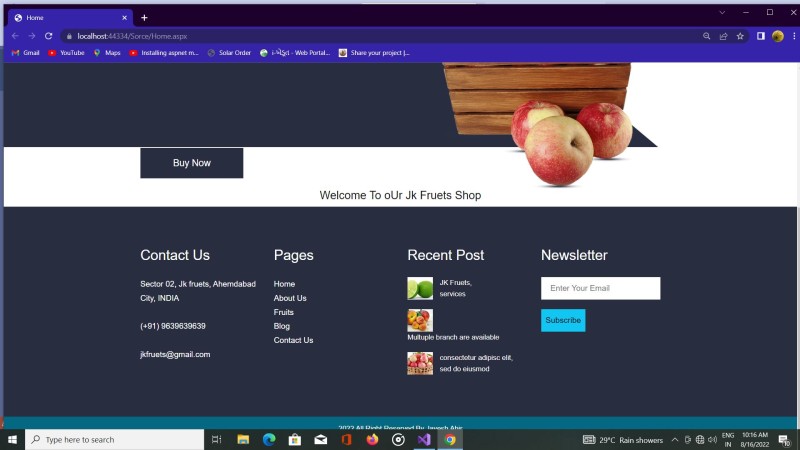This screenshot has height=450, width=800.
Task: Click the Subscribe button
Action: pyautogui.click(x=563, y=320)
